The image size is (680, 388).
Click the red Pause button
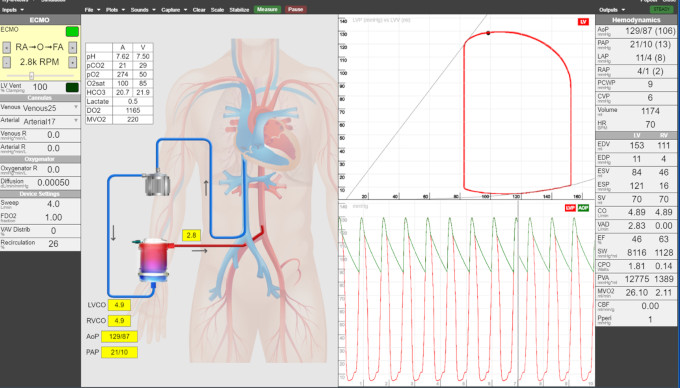tap(296, 9)
